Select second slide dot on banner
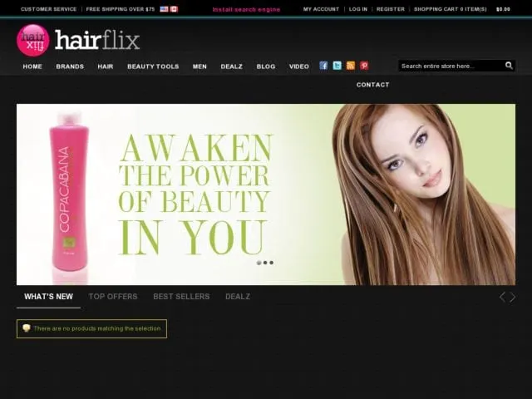Viewport: 532px width, 399px height. tap(265, 263)
